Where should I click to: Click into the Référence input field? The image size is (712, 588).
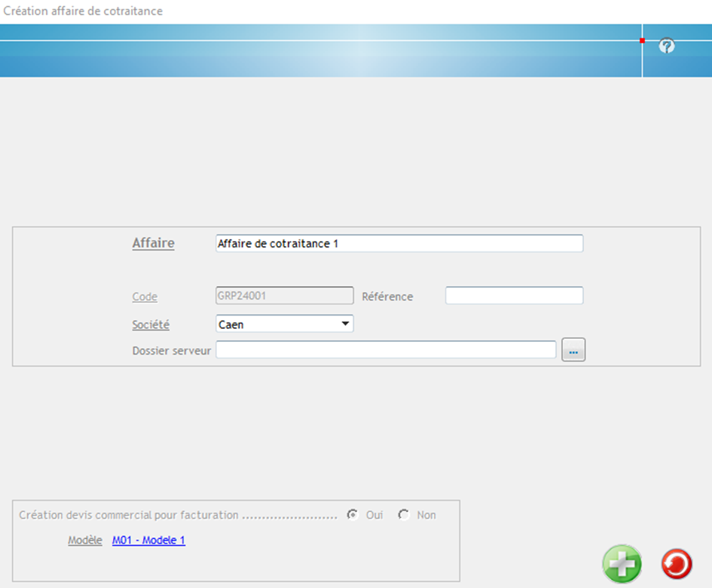[x=514, y=296]
